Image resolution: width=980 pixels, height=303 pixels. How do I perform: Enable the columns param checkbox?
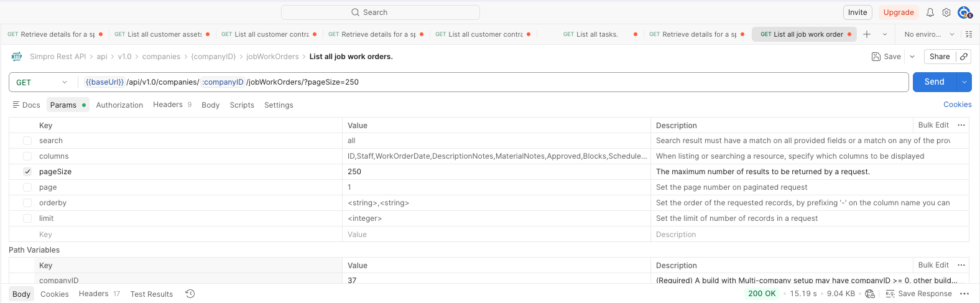point(27,156)
